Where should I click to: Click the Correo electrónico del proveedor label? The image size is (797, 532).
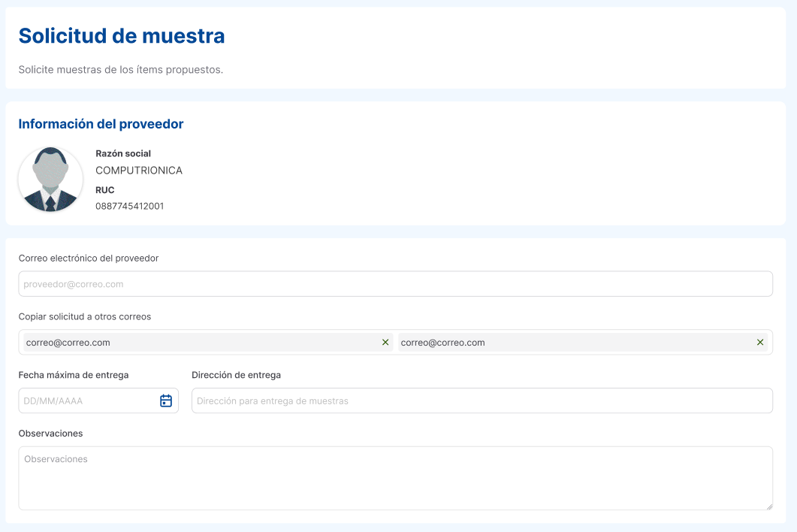point(88,258)
